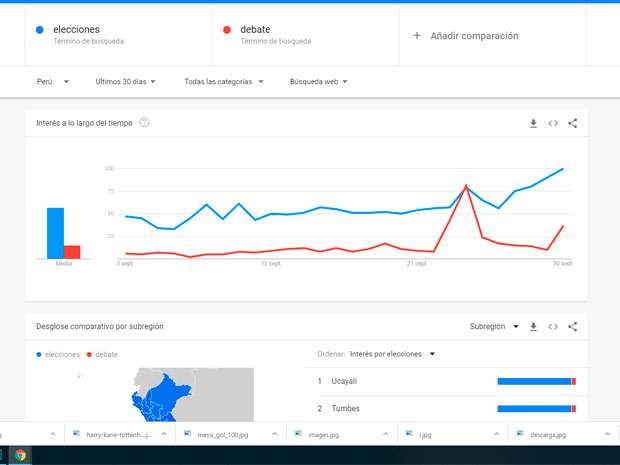Click the Media label under average bars
This screenshot has width=620, height=465.
64,263
